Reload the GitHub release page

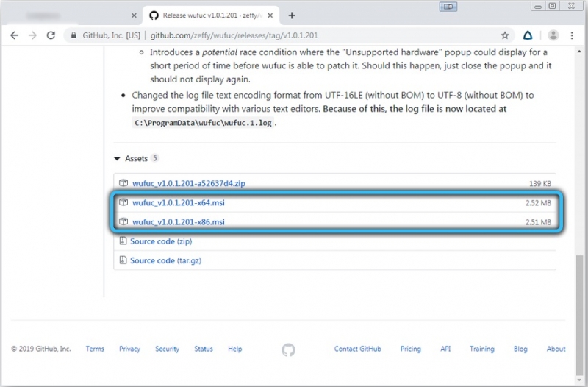pos(51,35)
